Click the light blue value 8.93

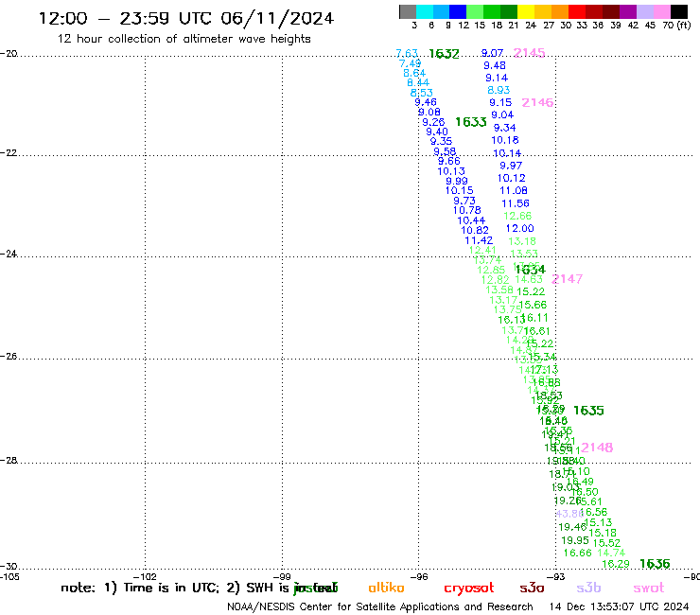[499, 90]
